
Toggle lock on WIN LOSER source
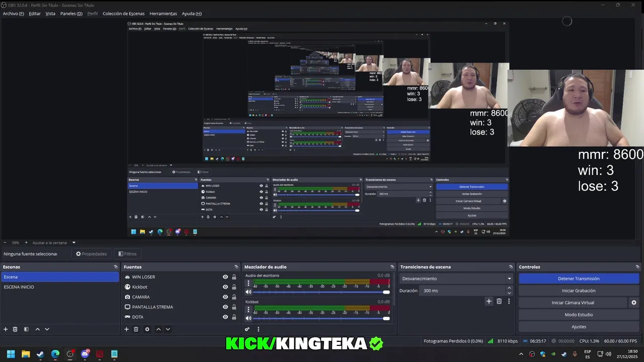click(234, 277)
